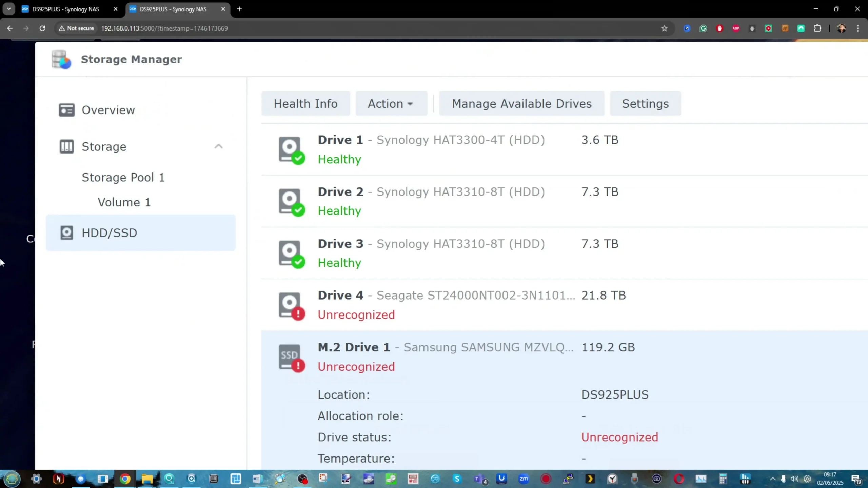This screenshot has width=868, height=488.
Task: Click the 119.2 GB capacity value
Action: pyautogui.click(x=608, y=347)
